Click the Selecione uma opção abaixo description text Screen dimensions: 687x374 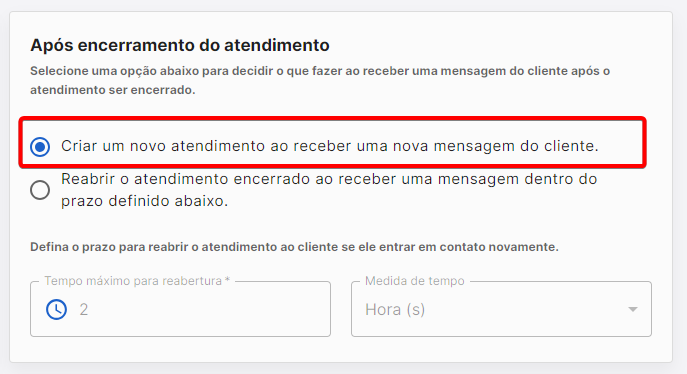[x=320, y=80]
